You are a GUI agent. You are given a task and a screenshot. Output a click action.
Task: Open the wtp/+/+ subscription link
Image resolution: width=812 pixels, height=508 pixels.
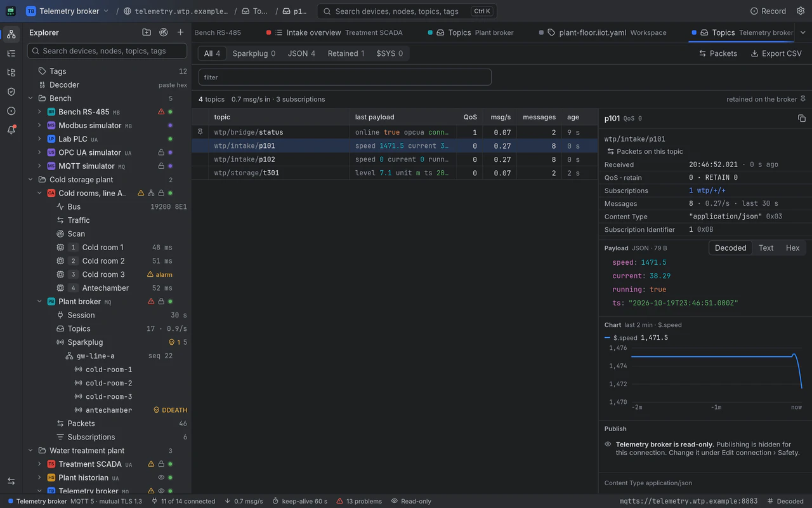pos(707,190)
